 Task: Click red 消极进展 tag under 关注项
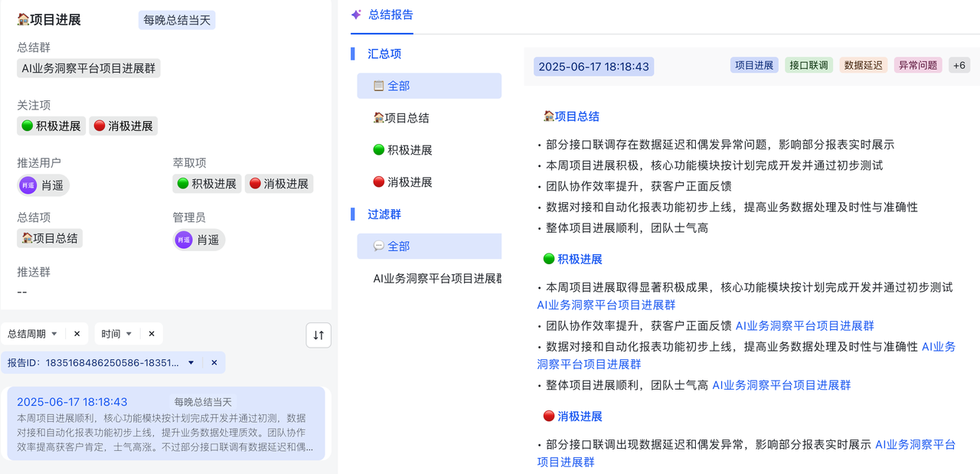(x=123, y=126)
